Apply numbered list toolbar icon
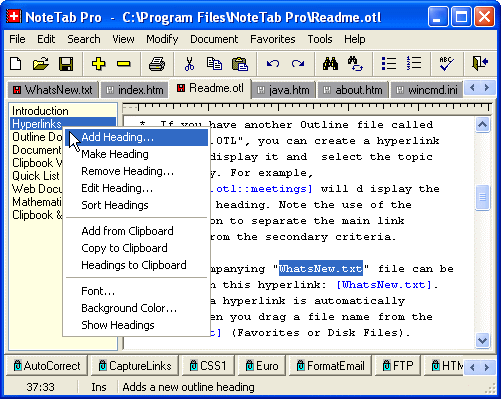 (414, 63)
